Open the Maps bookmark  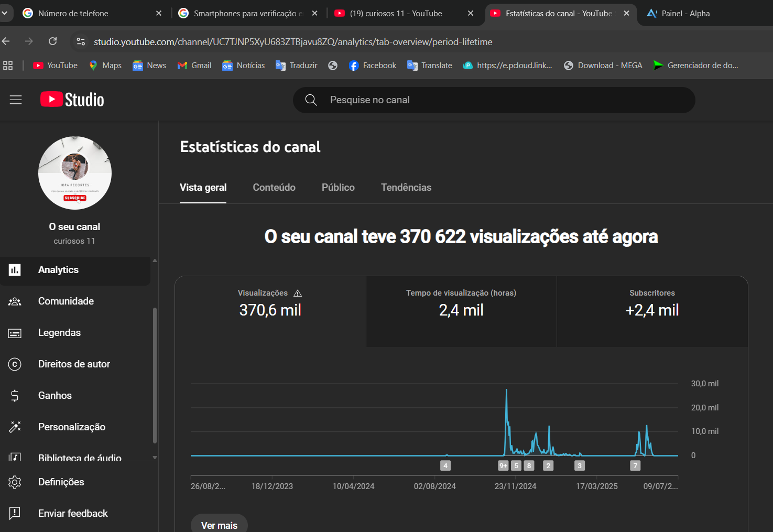[105, 66]
